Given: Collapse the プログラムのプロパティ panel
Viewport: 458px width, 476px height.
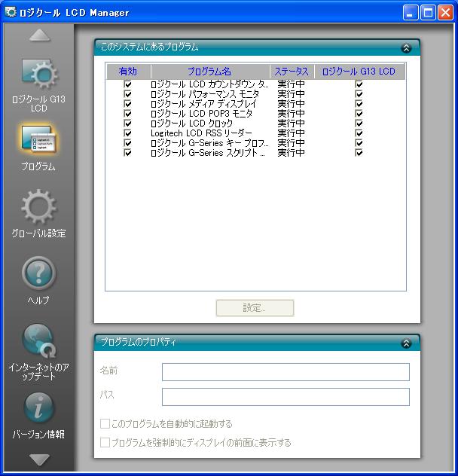Looking at the screenshot, I should [406, 343].
